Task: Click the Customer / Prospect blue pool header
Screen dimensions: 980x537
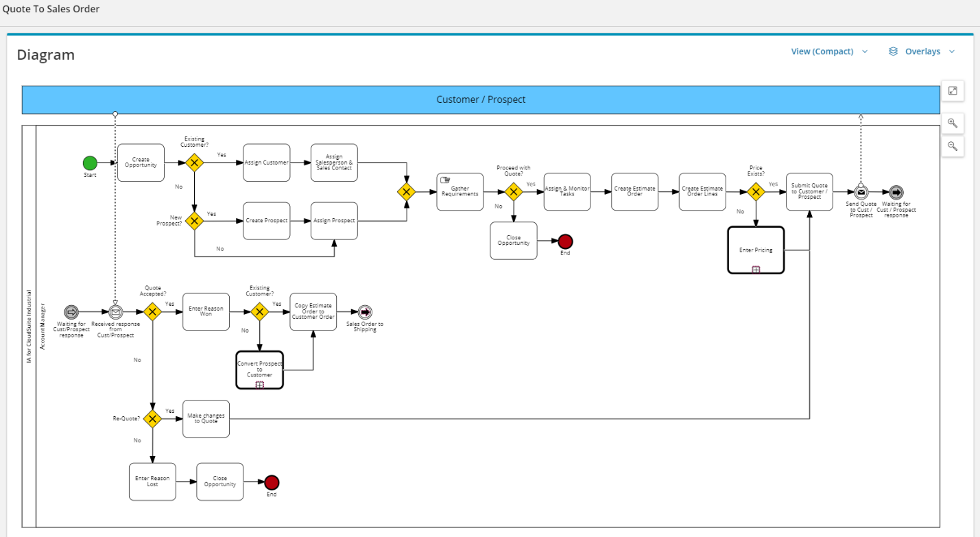Action: [481, 99]
